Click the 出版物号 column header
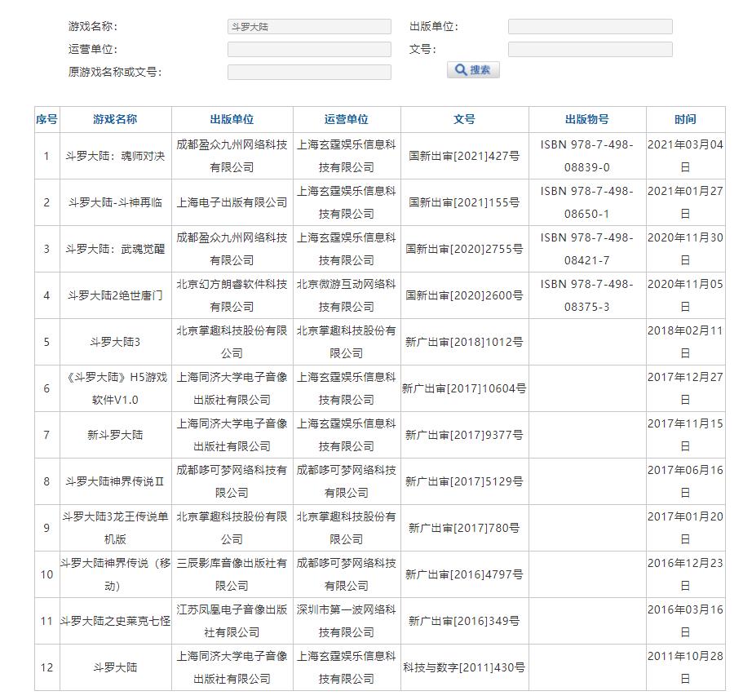The image size is (743, 700). pos(586,119)
